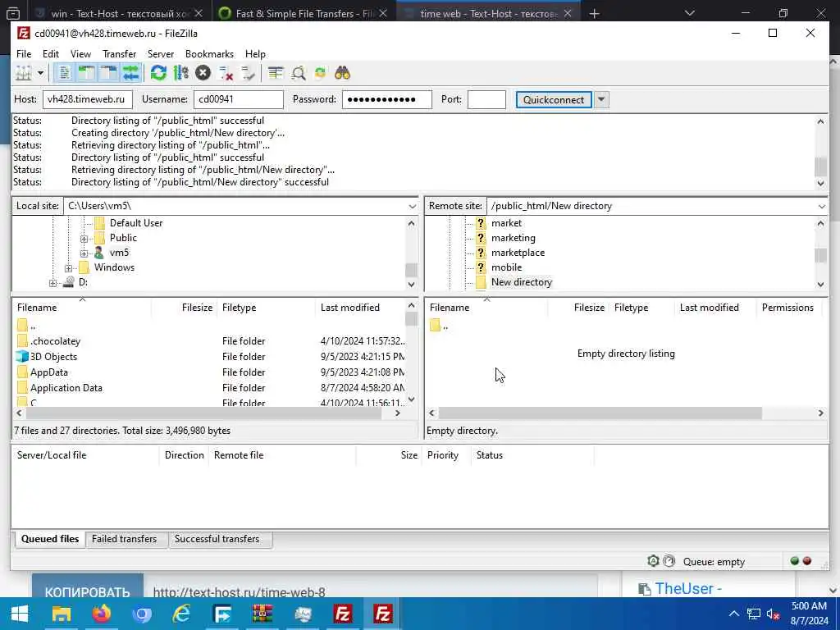The height and width of the screenshot is (630, 840).
Task: Search for files with binoculars icon
Action: tap(342, 73)
